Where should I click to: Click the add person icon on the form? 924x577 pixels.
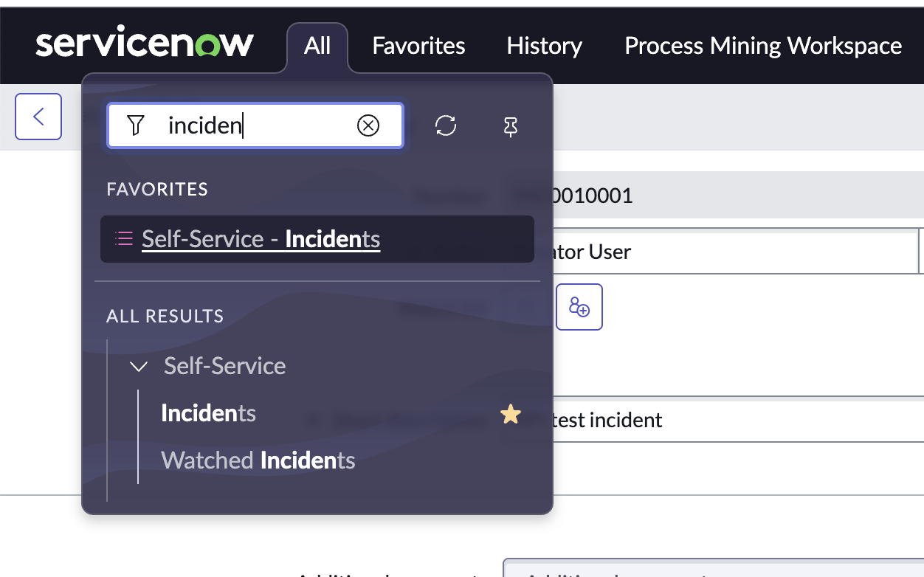click(579, 306)
